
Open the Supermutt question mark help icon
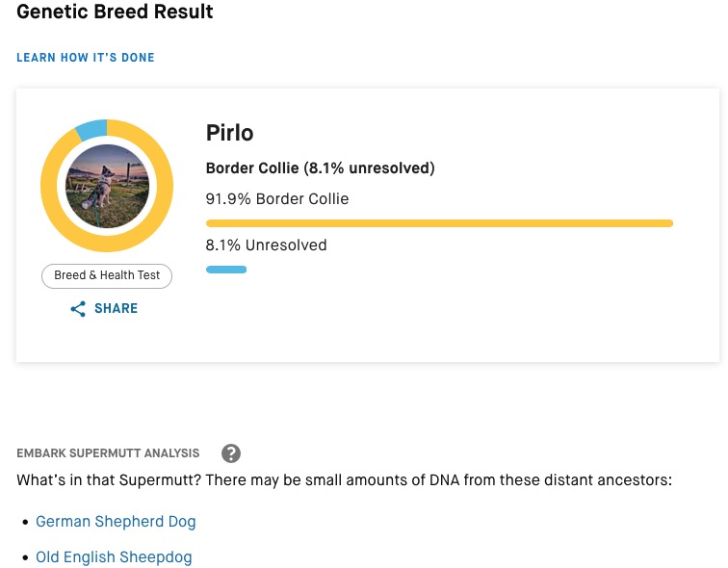click(x=230, y=453)
